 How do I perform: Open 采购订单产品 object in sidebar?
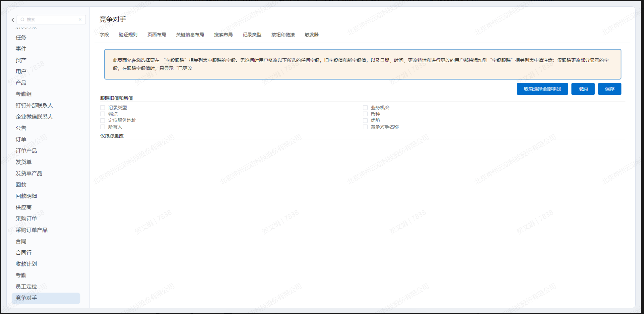click(x=31, y=230)
